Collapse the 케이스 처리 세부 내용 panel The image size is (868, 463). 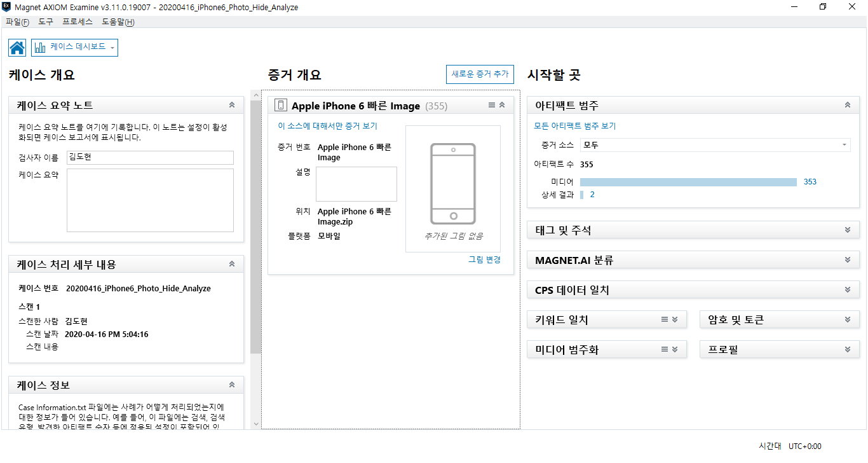(x=232, y=264)
